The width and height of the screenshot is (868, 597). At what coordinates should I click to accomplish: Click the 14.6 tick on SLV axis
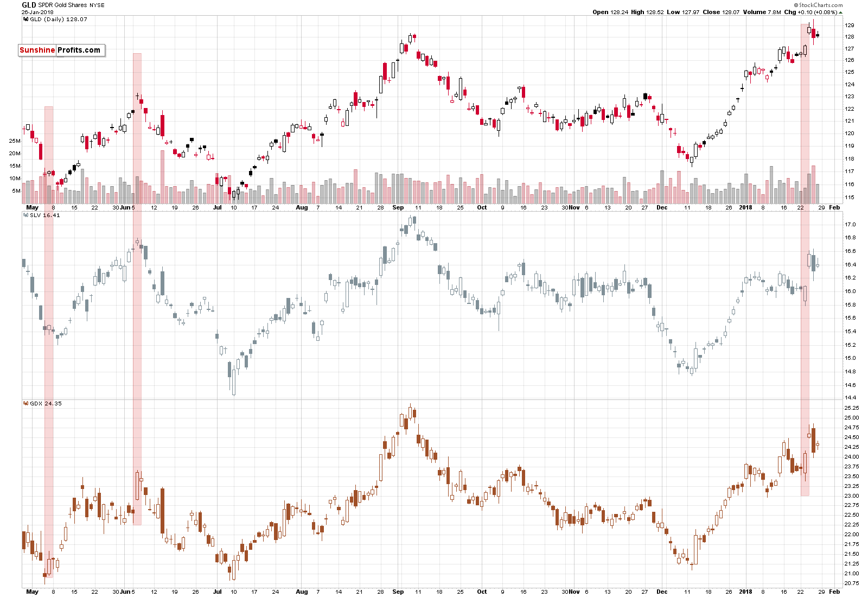(x=851, y=385)
